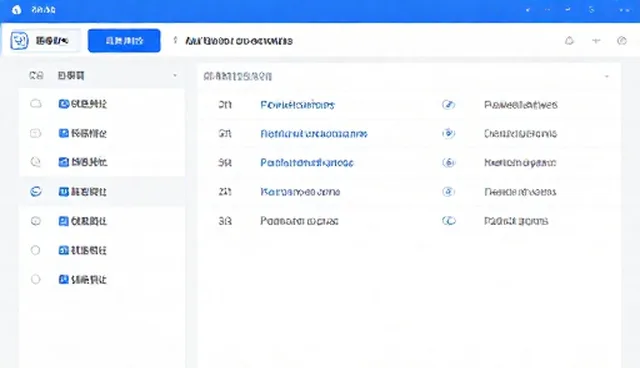Click the circular status icon in third table row
640x368 pixels.
449,163
